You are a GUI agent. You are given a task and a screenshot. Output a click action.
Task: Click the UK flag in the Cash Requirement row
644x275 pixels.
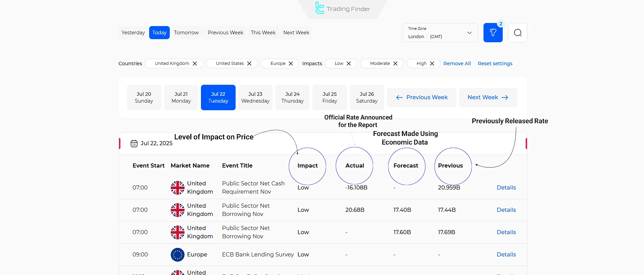[x=178, y=188]
